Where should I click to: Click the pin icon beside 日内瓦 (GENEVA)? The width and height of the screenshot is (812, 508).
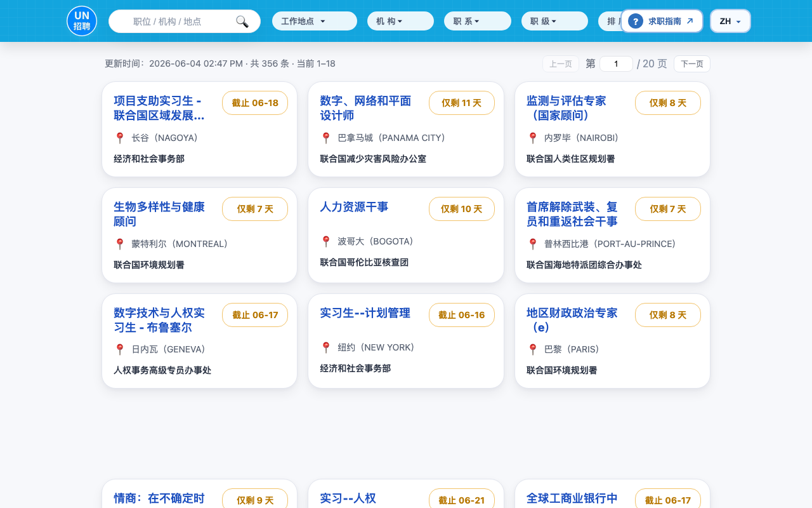(120, 349)
